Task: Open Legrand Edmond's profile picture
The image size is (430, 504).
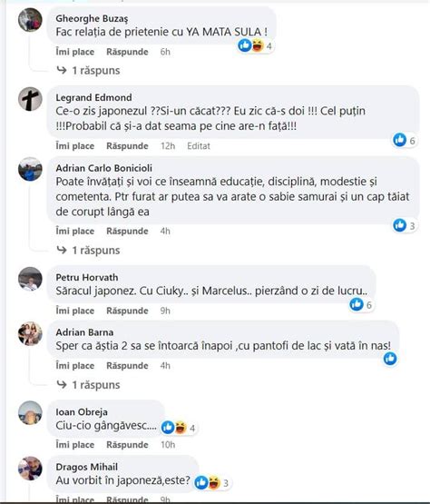Action: [x=30, y=99]
